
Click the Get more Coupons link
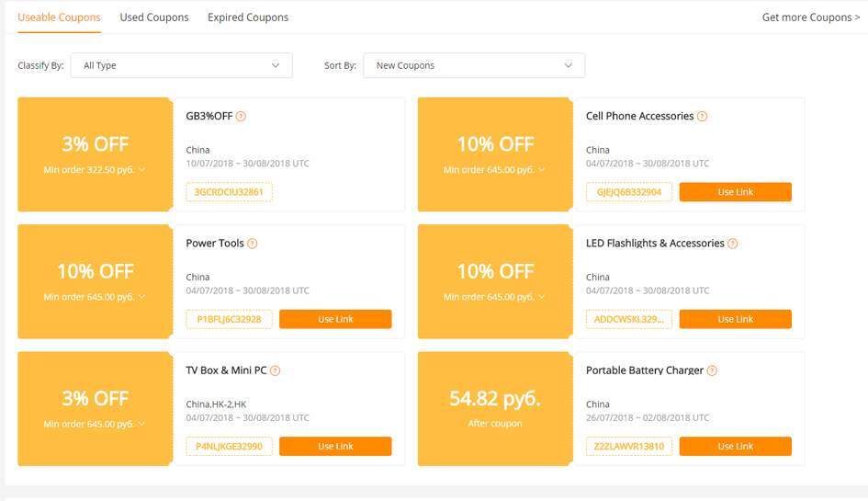click(x=810, y=17)
